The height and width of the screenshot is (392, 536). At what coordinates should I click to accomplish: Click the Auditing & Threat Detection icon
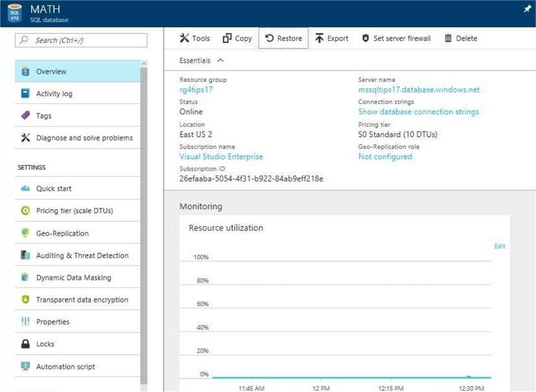pyautogui.click(x=25, y=255)
